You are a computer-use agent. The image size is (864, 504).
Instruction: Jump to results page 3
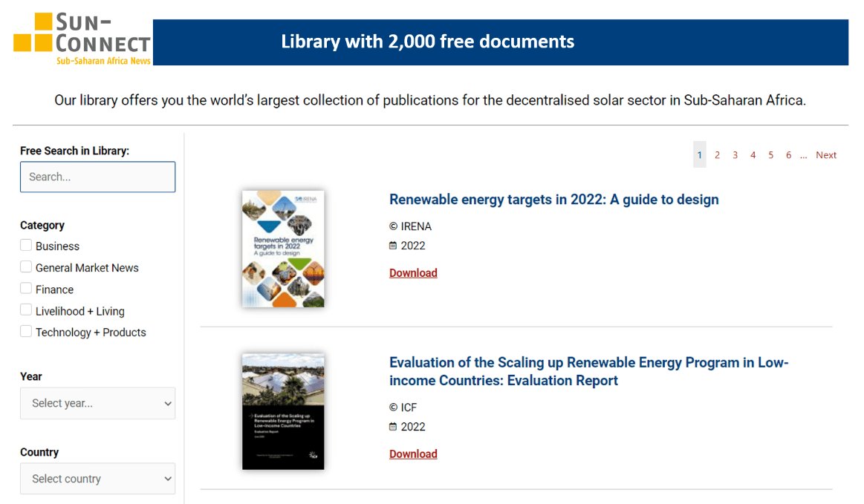[x=735, y=155]
